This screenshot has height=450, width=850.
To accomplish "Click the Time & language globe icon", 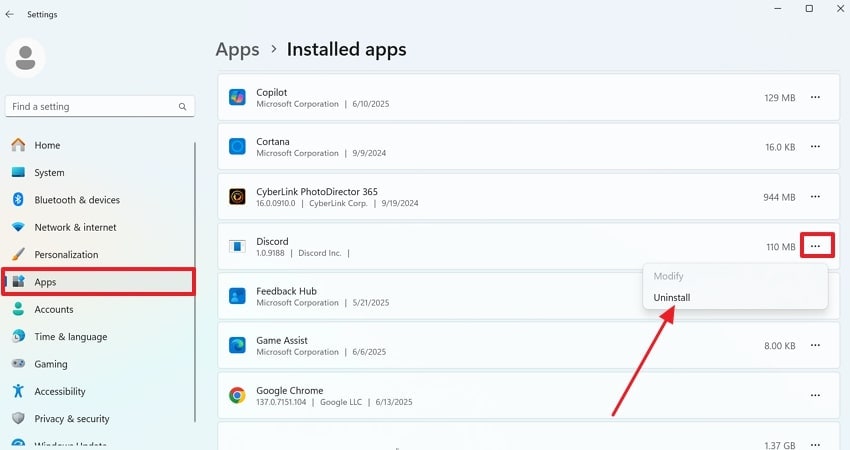I will (x=18, y=336).
